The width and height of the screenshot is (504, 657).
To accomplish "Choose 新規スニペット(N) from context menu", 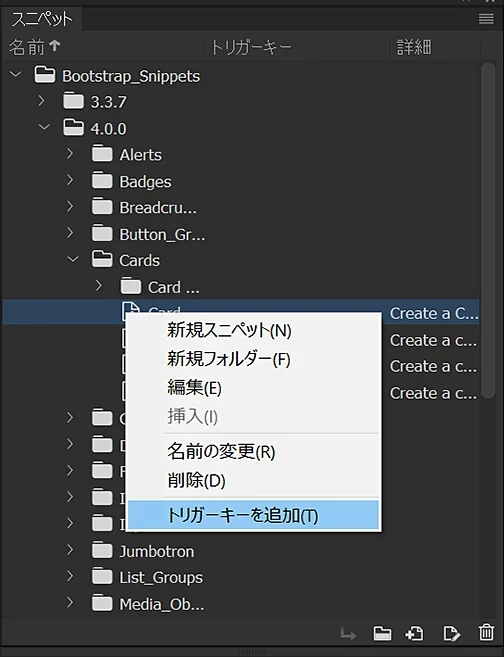I will [253, 331].
